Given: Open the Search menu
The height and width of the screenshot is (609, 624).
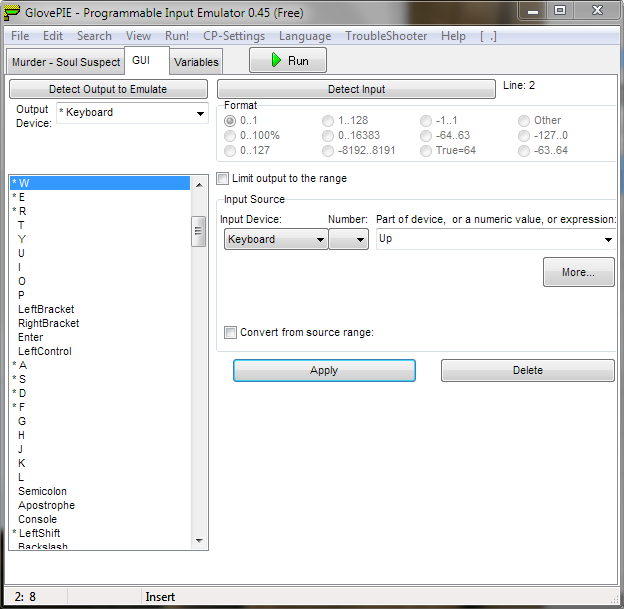Looking at the screenshot, I should click(94, 36).
